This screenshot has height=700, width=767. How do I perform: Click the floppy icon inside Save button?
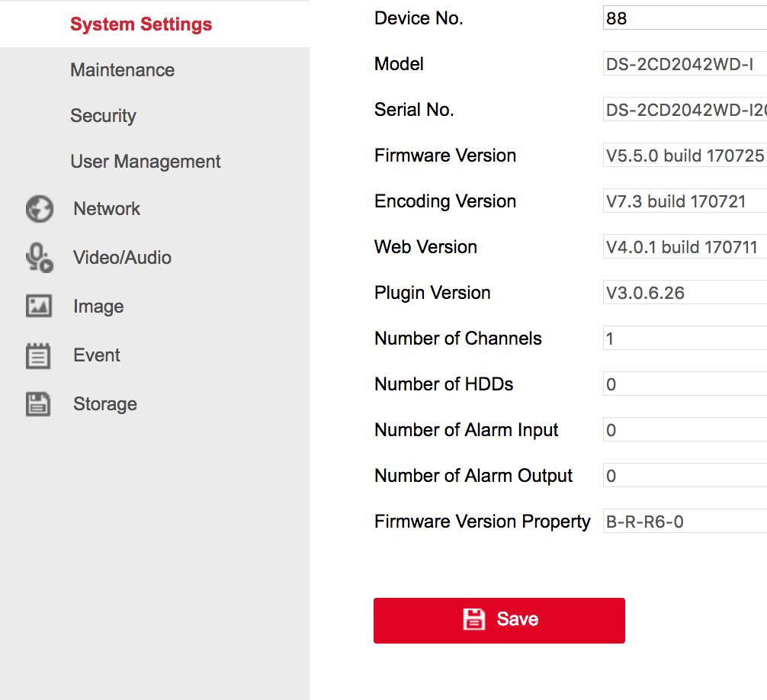tap(474, 619)
